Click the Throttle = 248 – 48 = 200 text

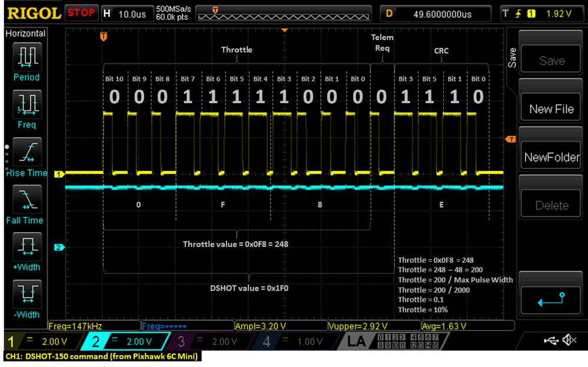[x=440, y=269]
